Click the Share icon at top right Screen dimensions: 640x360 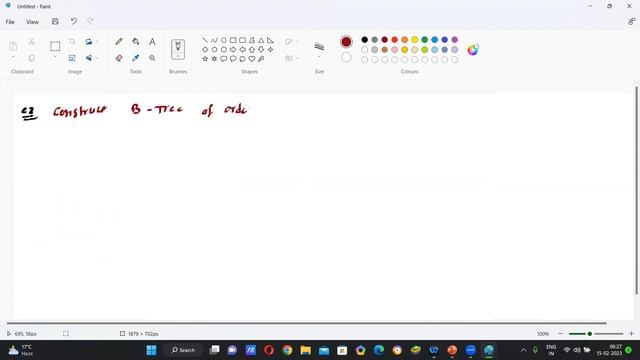click(x=631, y=21)
